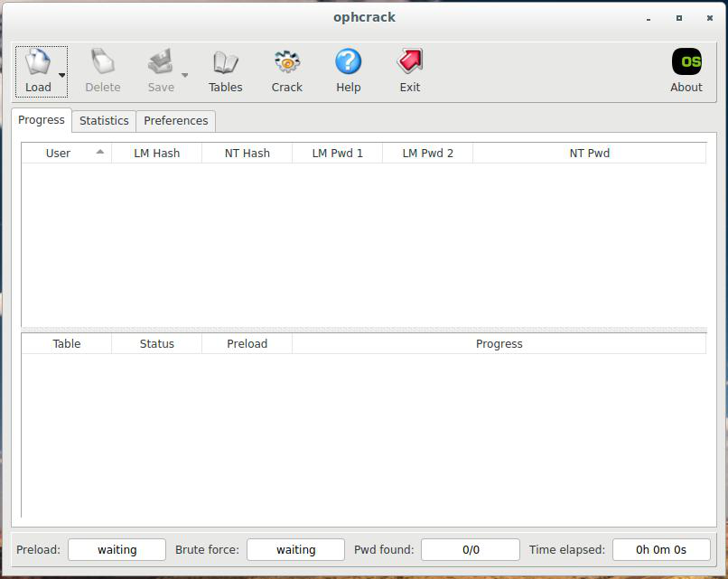
Task: Switch to the Statistics tab
Action: [x=104, y=120]
